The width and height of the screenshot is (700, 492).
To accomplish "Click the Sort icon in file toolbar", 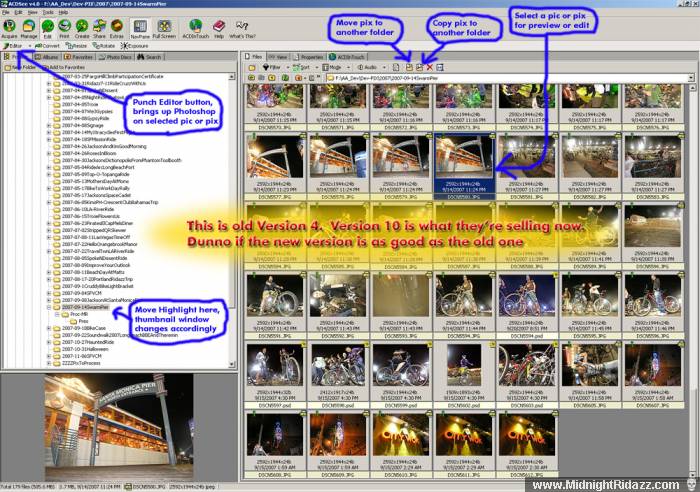I will (x=296, y=67).
